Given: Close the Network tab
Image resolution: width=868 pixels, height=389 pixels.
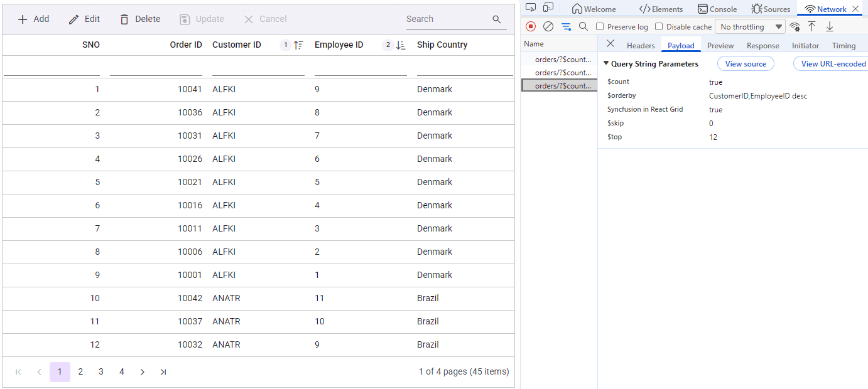Looking at the screenshot, I should click(x=855, y=9).
